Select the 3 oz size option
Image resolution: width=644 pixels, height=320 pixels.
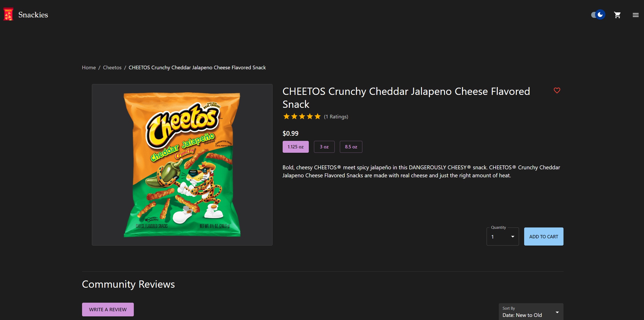pos(324,147)
